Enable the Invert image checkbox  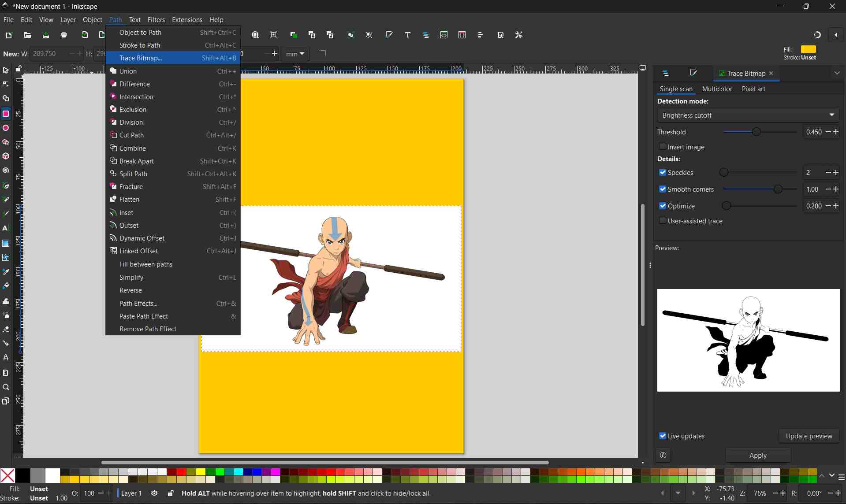click(663, 147)
